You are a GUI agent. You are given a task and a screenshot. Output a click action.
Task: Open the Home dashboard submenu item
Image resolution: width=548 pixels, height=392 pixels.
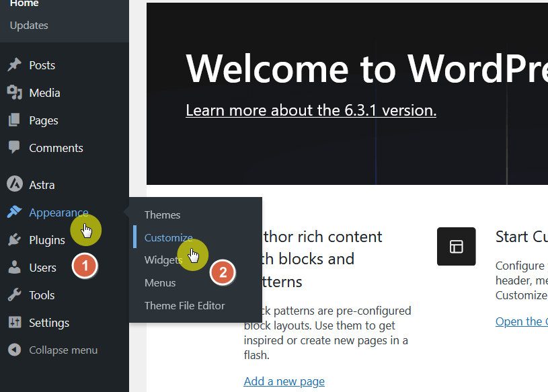point(24,3)
